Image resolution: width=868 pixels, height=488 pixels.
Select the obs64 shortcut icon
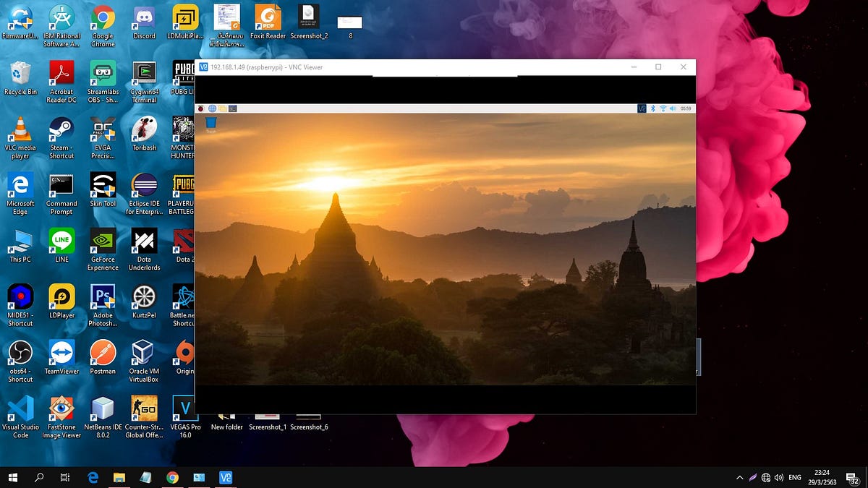(x=20, y=361)
